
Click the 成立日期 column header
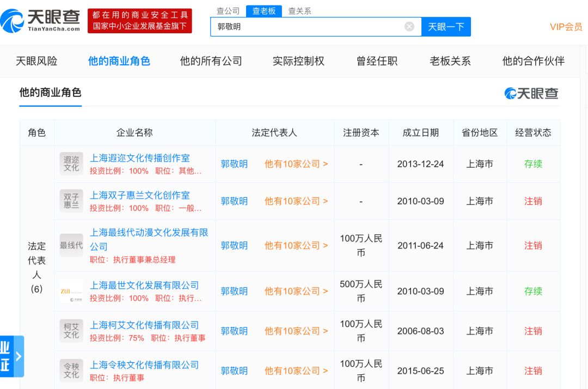(421, 132)
